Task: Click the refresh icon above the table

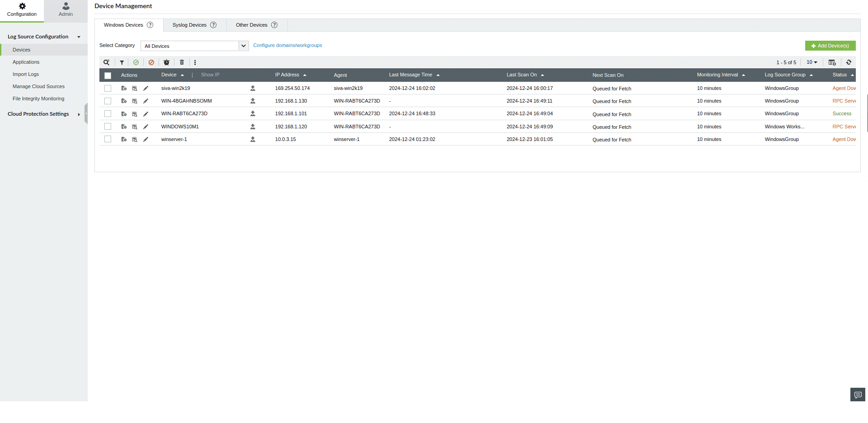Action: coord(849,62)
